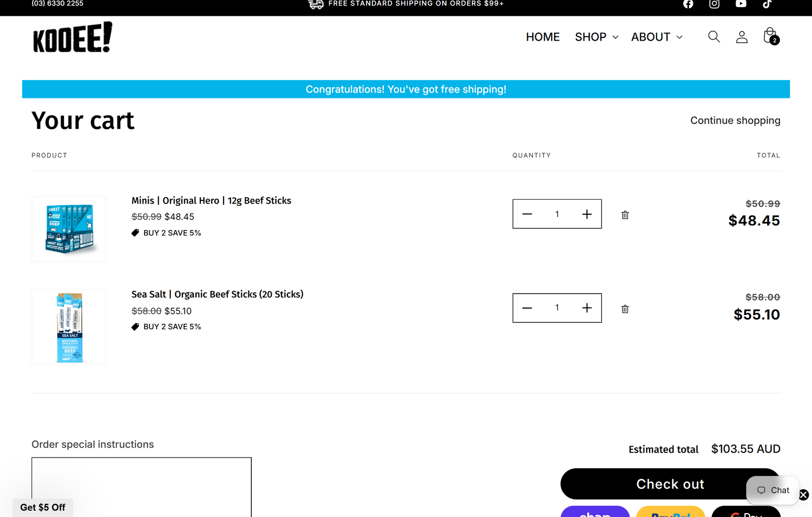Click the Check out button
The image size is (812, 517).
pos(670,484)
